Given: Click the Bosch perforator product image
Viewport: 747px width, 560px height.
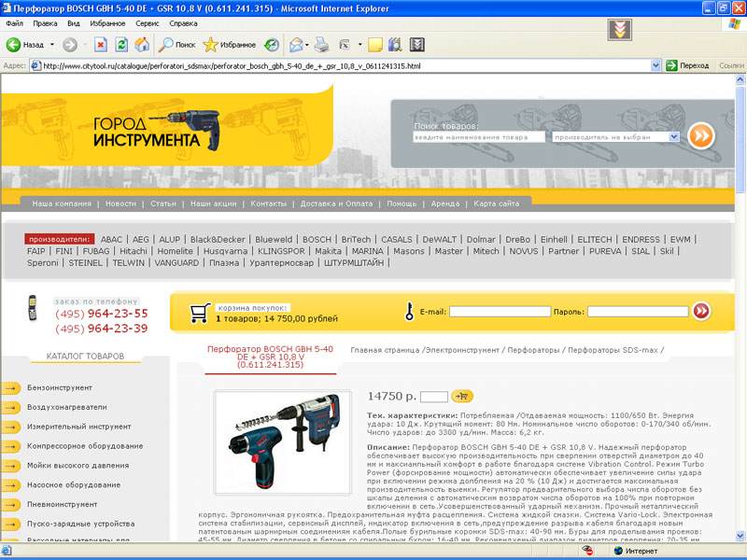Looking at the screenshot, I should 283,442.
